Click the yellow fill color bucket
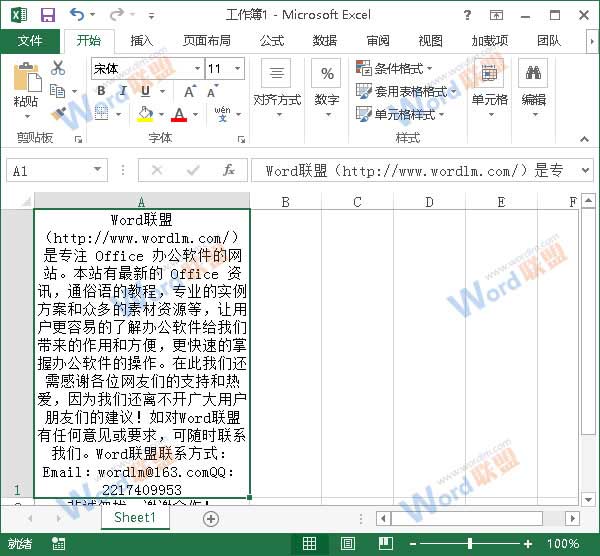This screenshot has width=600, height=556. [x=145, y=114]
